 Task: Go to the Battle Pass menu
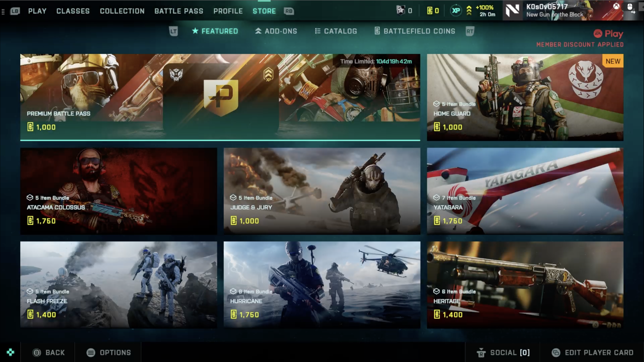179,11
